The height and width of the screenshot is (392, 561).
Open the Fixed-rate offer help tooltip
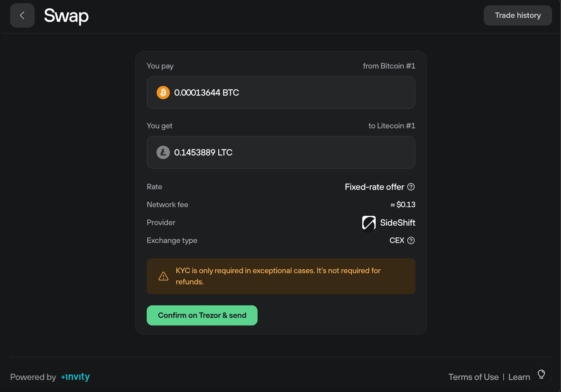[411, 187]
